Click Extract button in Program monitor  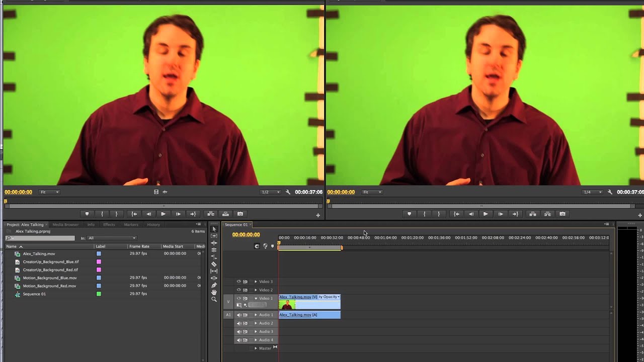click(547, 214)
